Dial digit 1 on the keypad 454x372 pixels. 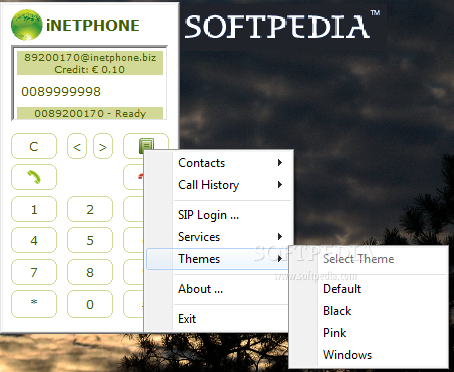point(34,209)
